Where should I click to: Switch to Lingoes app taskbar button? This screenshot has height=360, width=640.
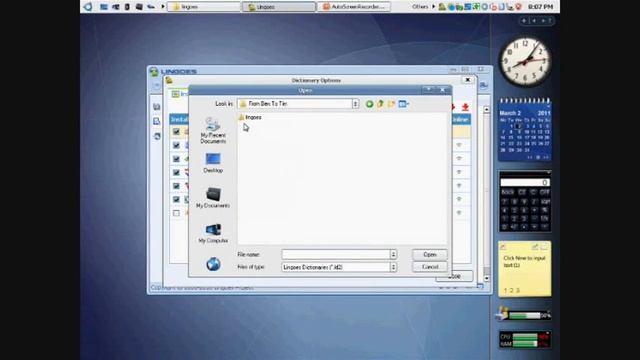279,7
